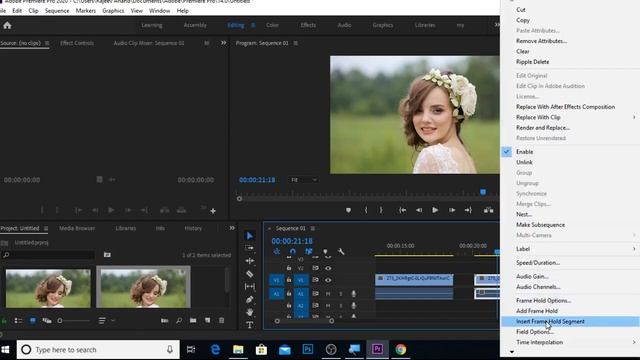Choose Ripple Delete in context menu
This screenshot has width=640, height=360.
pos(532,62)
